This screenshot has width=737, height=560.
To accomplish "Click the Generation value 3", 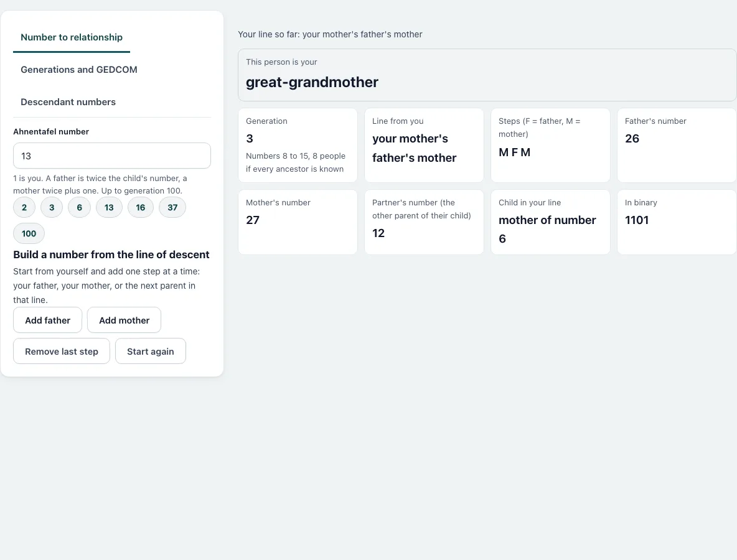I will [250, 139].
